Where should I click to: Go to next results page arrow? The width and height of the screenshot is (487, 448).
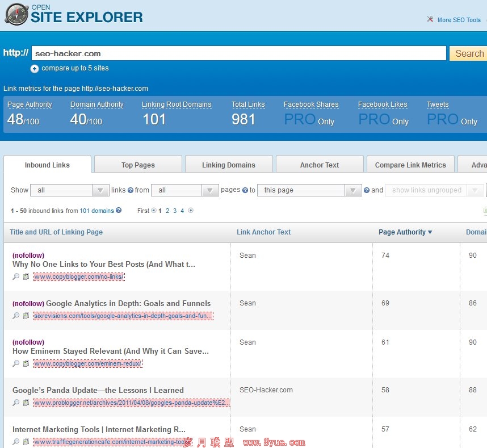tap(191, 211)
